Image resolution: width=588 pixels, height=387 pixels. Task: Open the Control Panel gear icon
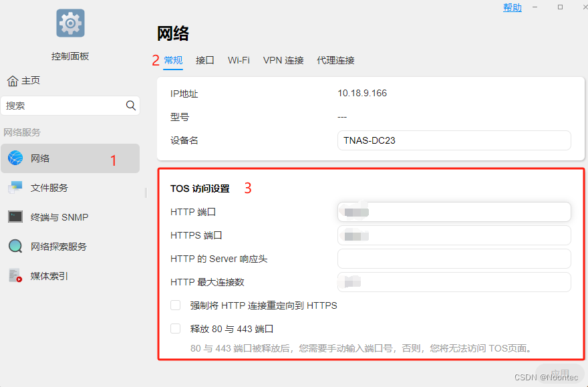[70, 23]
